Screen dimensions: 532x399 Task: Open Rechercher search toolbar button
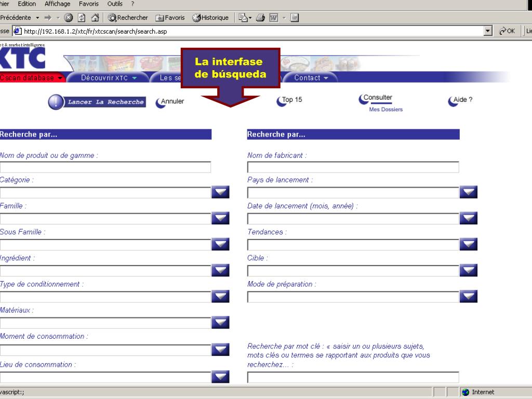coord(128,18)
